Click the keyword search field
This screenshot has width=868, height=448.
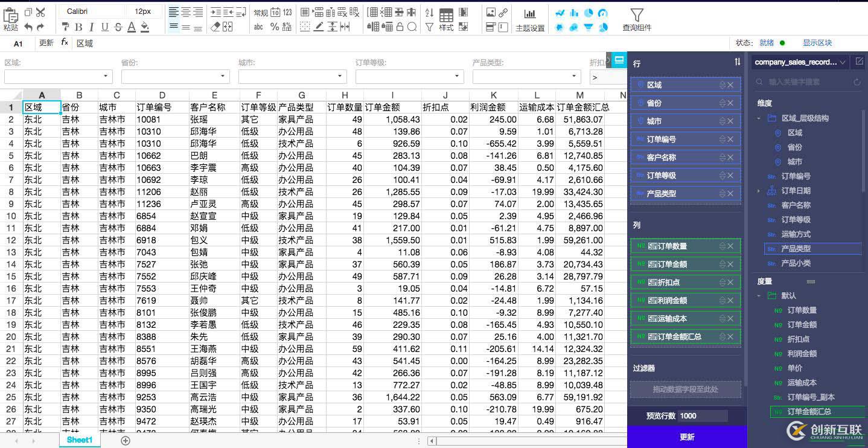coord(809,82)
